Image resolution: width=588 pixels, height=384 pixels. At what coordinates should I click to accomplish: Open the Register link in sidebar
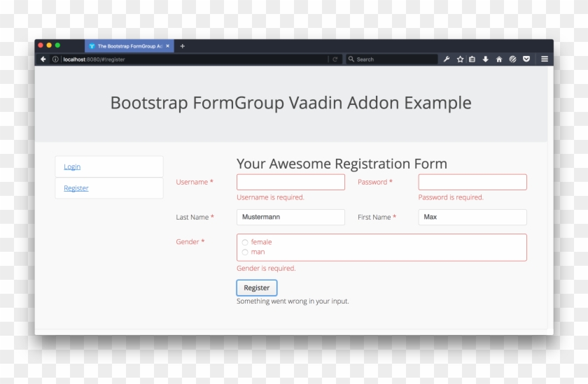point(76,188)
